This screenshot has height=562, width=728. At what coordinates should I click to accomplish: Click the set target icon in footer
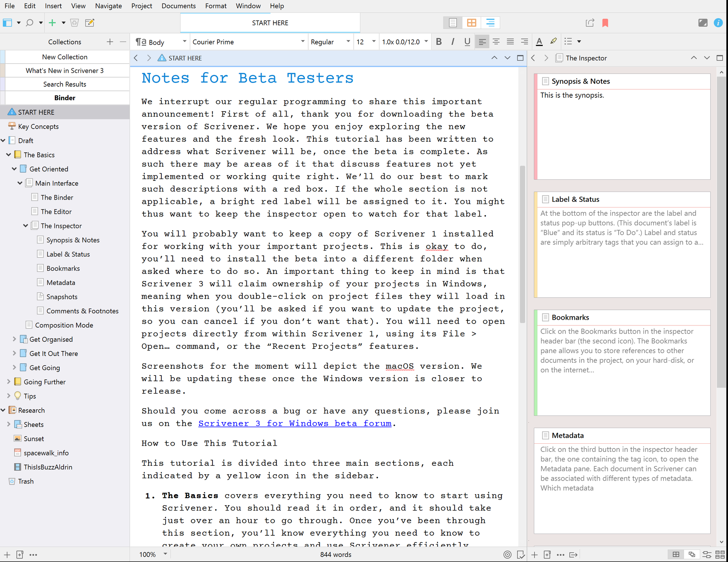507,555
